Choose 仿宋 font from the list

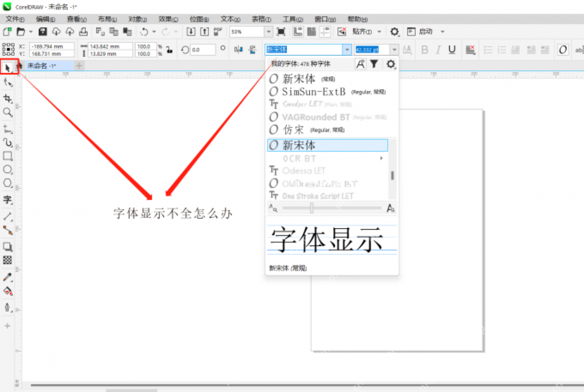pyautogui.click(x=327, y=130)
